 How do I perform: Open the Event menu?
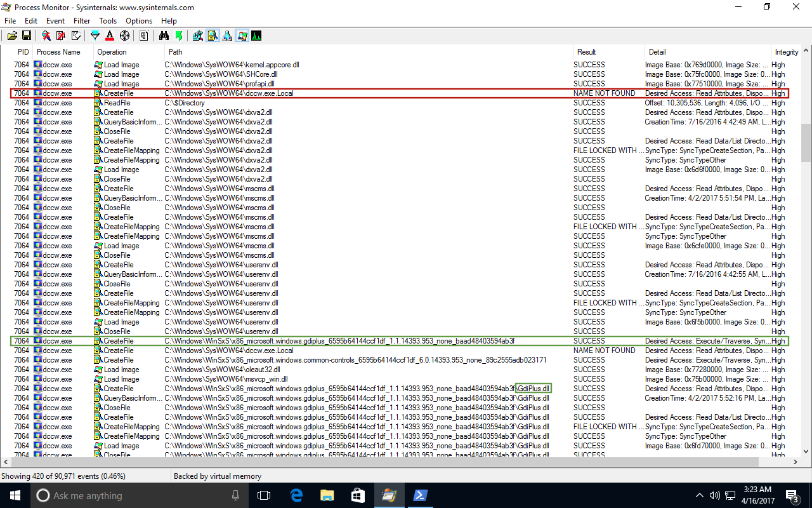(56, 21)
